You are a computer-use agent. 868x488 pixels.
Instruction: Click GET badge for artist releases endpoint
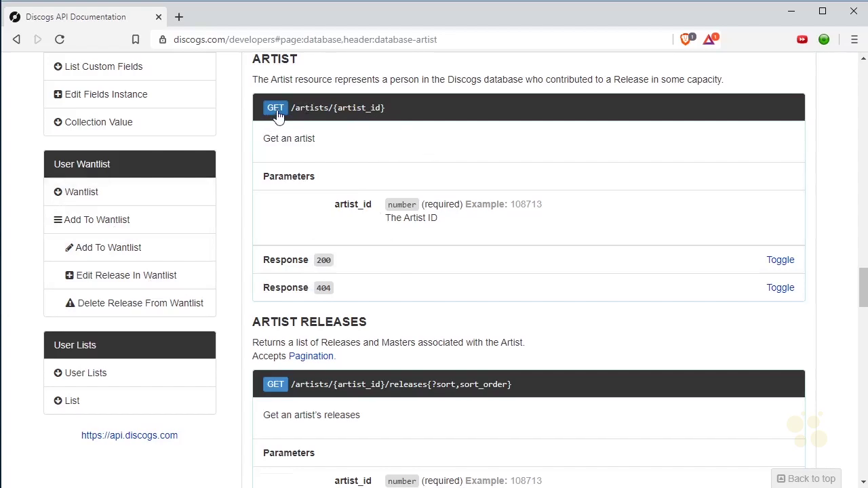tap(275, 384)
